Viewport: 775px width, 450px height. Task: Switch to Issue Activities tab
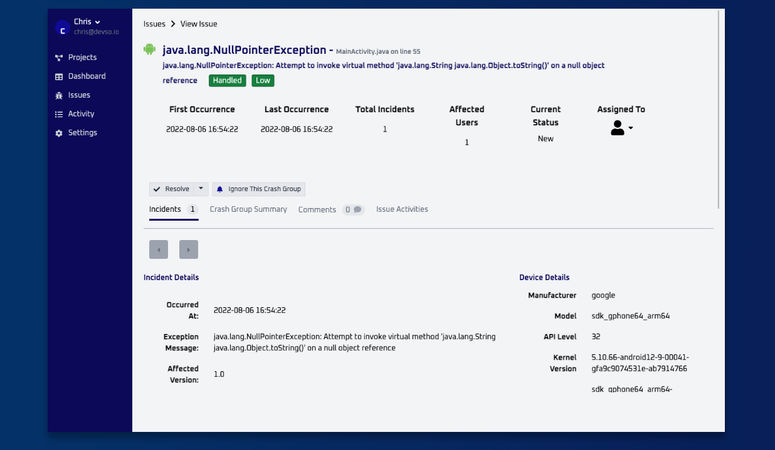pos(402,210)
